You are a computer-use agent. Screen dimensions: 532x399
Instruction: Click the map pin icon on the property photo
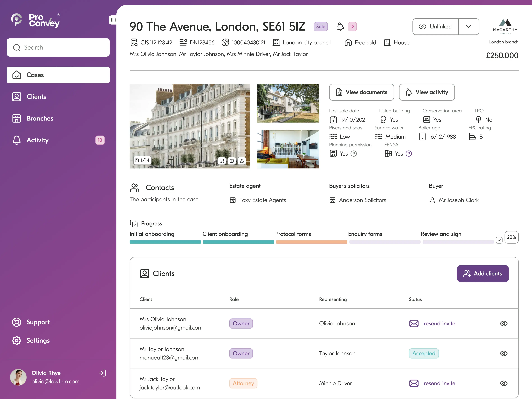(242, 161)
